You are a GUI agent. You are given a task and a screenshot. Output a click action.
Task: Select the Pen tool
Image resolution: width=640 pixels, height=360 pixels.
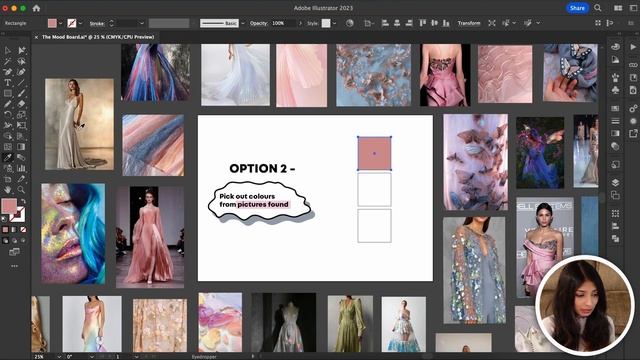point(8,72)
